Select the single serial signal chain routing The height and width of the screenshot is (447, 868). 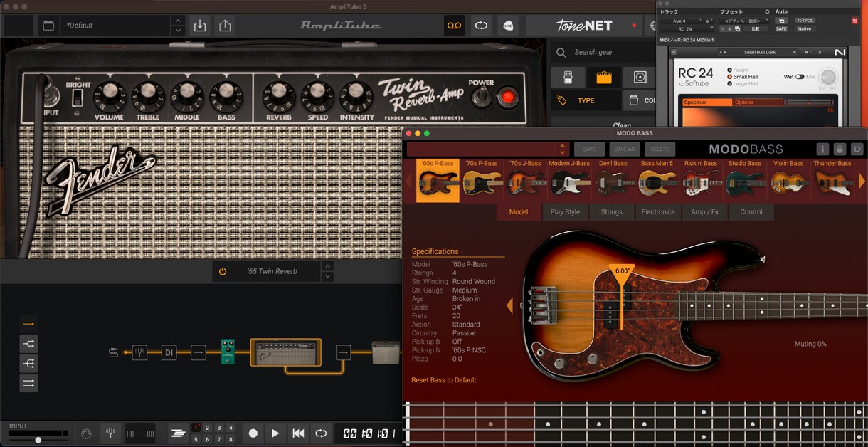(28, 324)
